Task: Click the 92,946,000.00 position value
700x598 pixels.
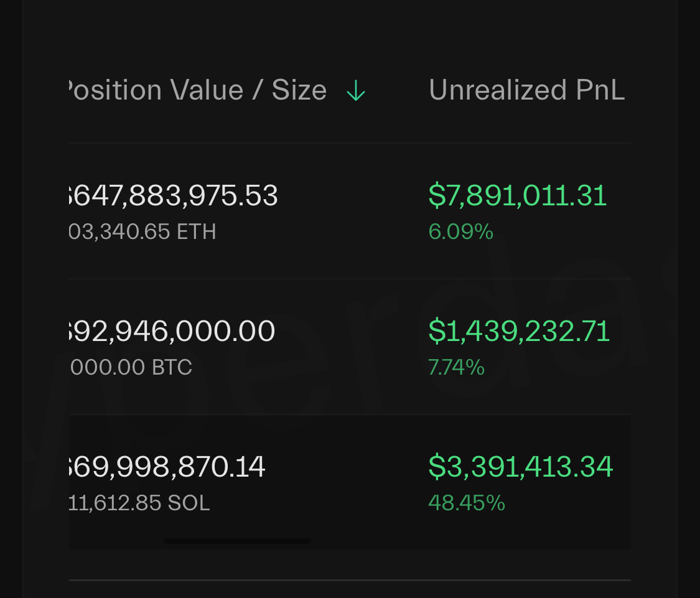Action: click(x=170, y=331)
